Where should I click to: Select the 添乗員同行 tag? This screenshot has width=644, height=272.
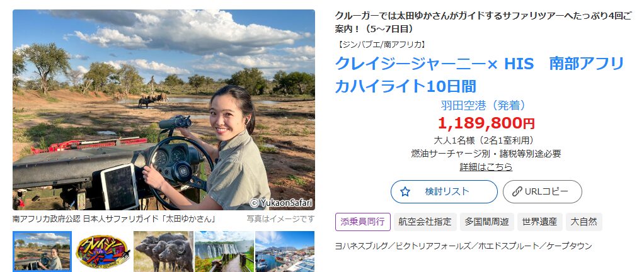pos(363,222)
